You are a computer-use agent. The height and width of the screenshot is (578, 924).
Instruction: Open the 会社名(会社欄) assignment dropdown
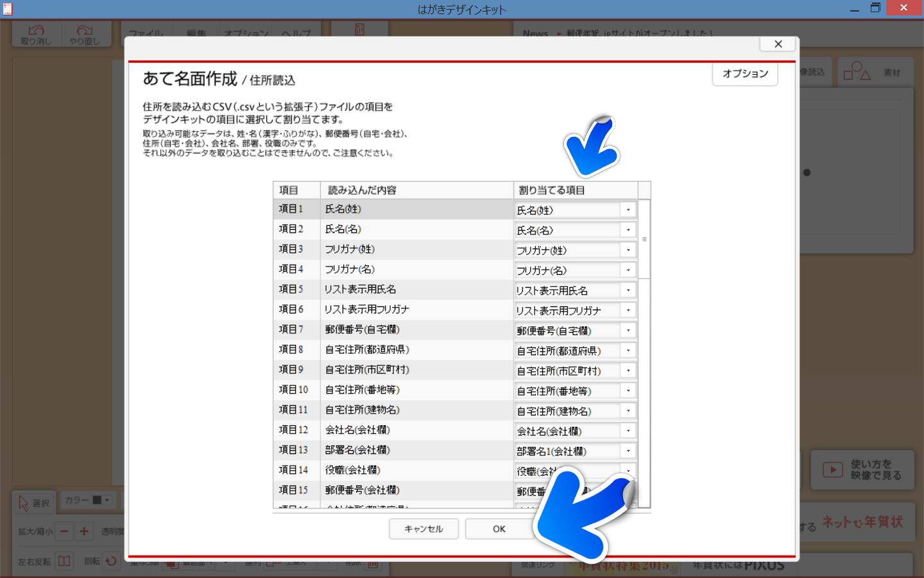coord(628,431)
